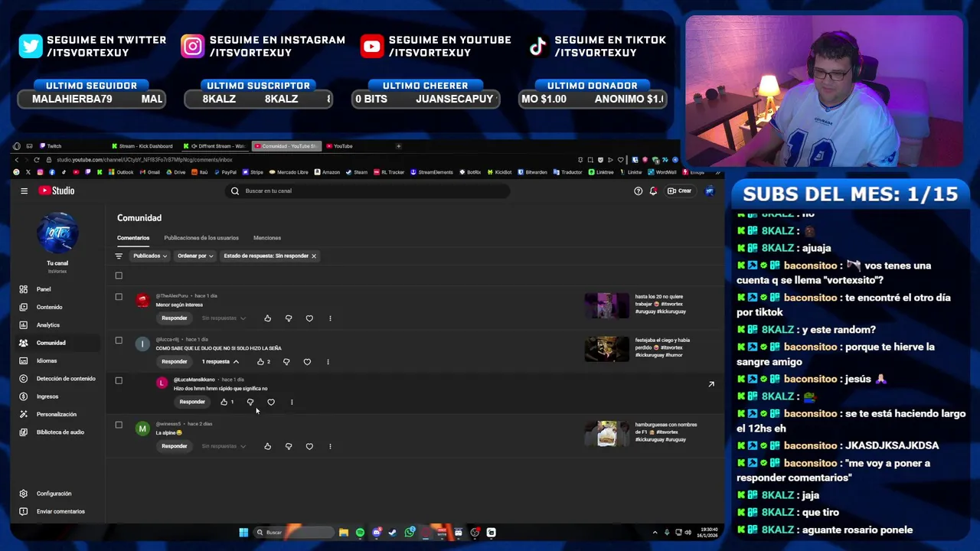
Task: Click the Windows Start button
Action: click(x=243, y=533)
